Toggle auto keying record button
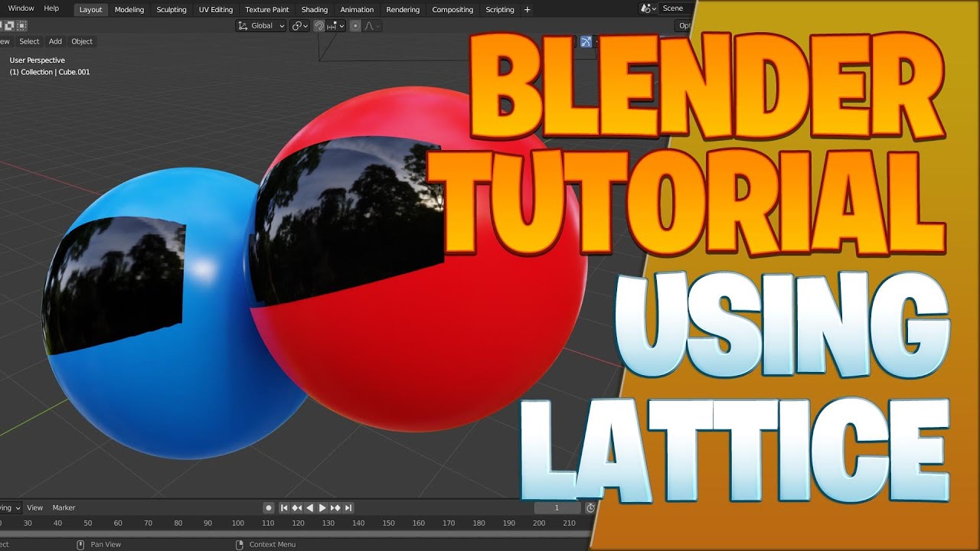Viewport: 980px width, 551px height. (x=269, y=507)
